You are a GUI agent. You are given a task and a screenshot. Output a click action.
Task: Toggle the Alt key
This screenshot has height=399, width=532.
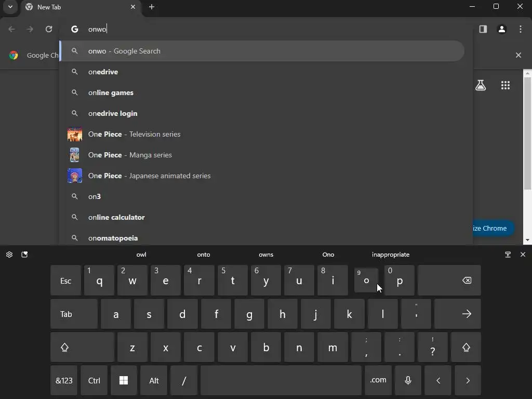coord(154,380)
